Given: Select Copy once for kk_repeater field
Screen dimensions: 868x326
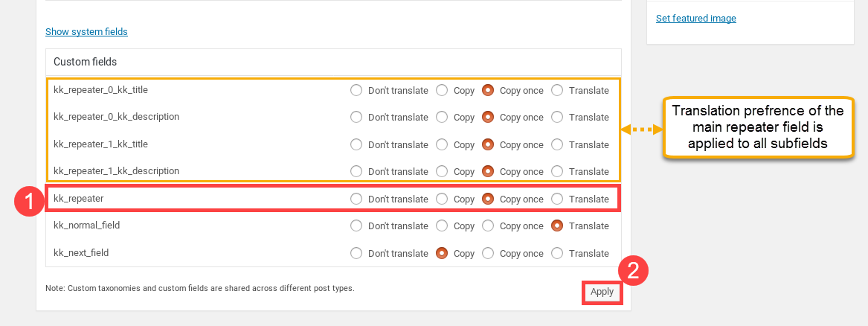Looking at the screenshot, I should [488, 199].
